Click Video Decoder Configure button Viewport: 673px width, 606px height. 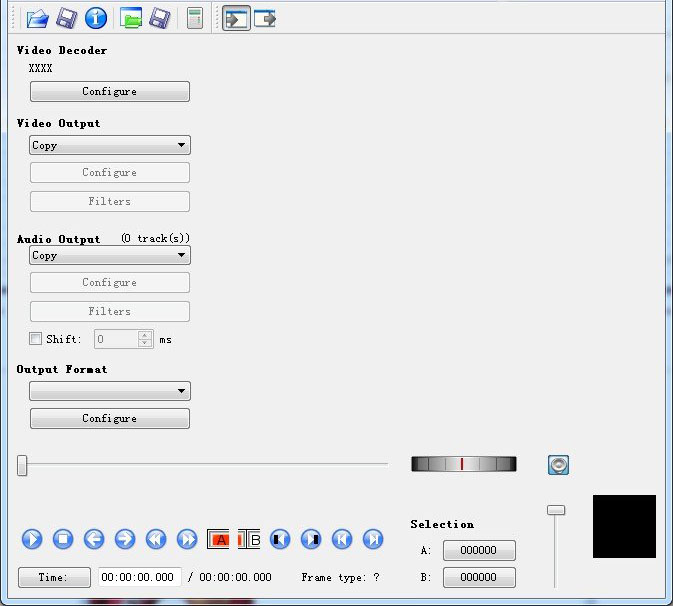110,91
